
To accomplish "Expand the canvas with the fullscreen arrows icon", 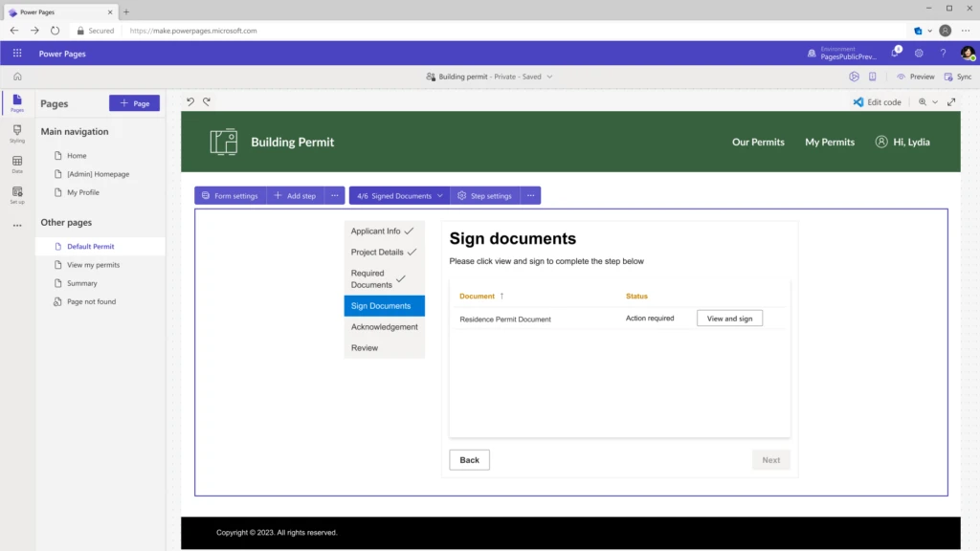I will tap(951, 102).
